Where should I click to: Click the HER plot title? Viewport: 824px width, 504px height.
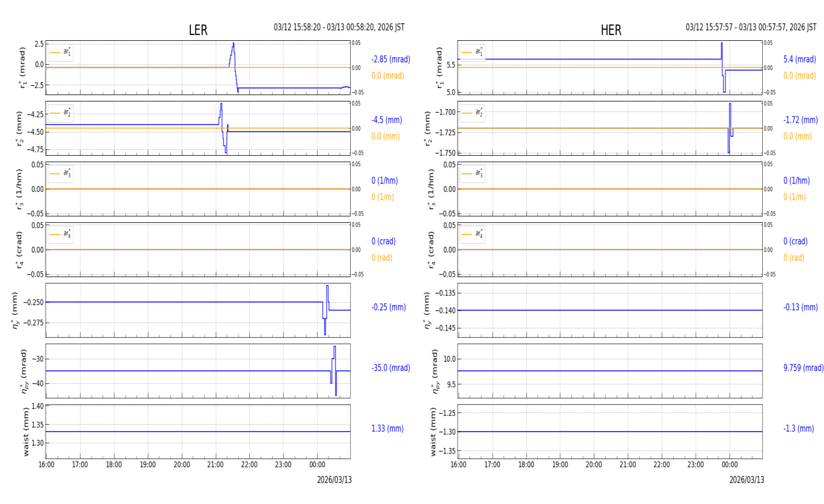tap(611, 30)
